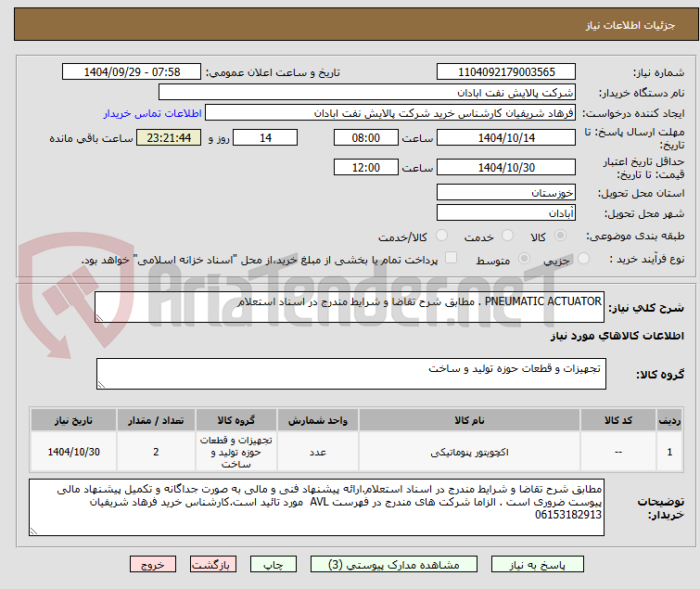This screenshot has height=589, width=700.
Task: Click the table date cell 1404/10/30
Action: pos(73,452)
